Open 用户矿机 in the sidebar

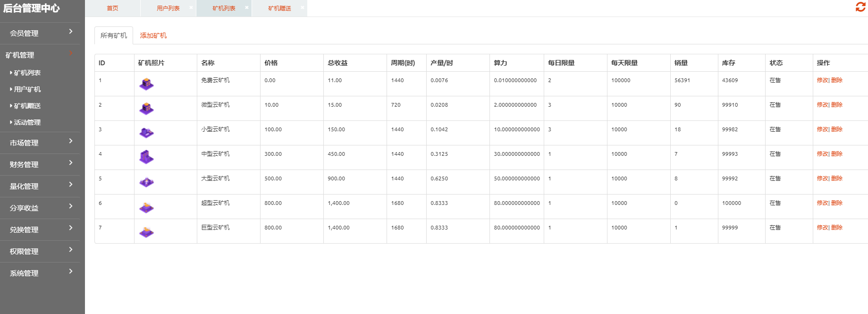click(x=27, y=89)
